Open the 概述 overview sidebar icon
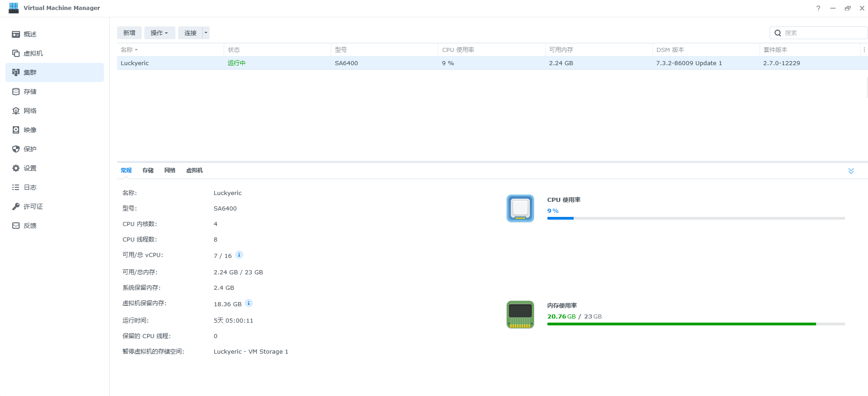 16,34
